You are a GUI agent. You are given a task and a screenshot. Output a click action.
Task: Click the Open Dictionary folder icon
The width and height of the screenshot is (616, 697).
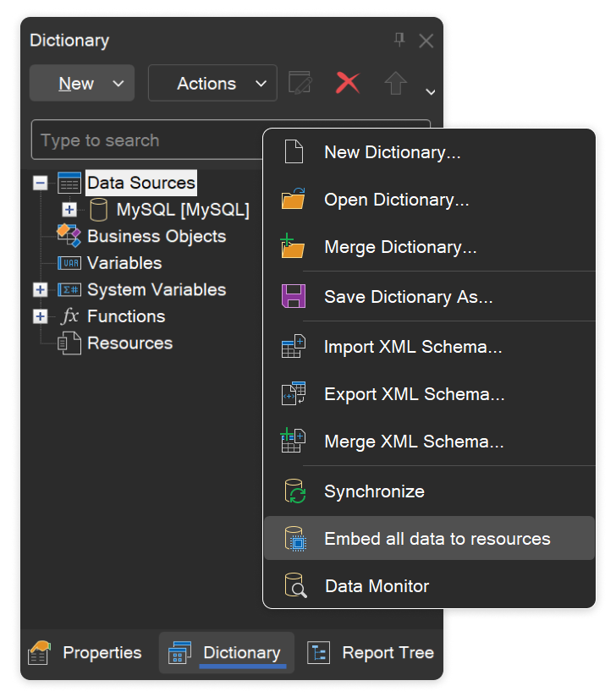294,198
